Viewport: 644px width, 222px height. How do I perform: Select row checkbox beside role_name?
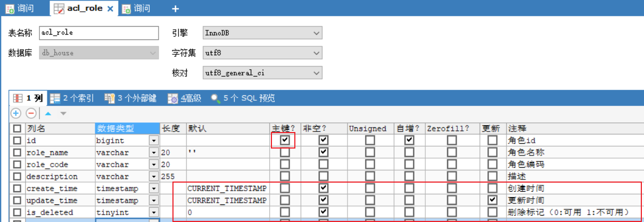[x=18, y=152]
